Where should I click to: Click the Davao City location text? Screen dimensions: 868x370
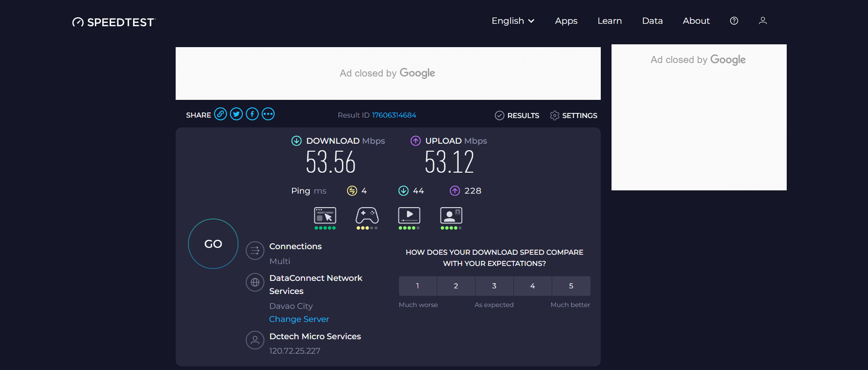[291, 306]
